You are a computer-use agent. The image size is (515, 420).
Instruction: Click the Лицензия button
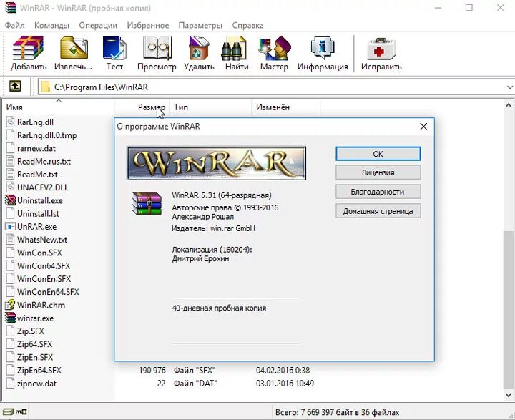(x=378, y=172)
